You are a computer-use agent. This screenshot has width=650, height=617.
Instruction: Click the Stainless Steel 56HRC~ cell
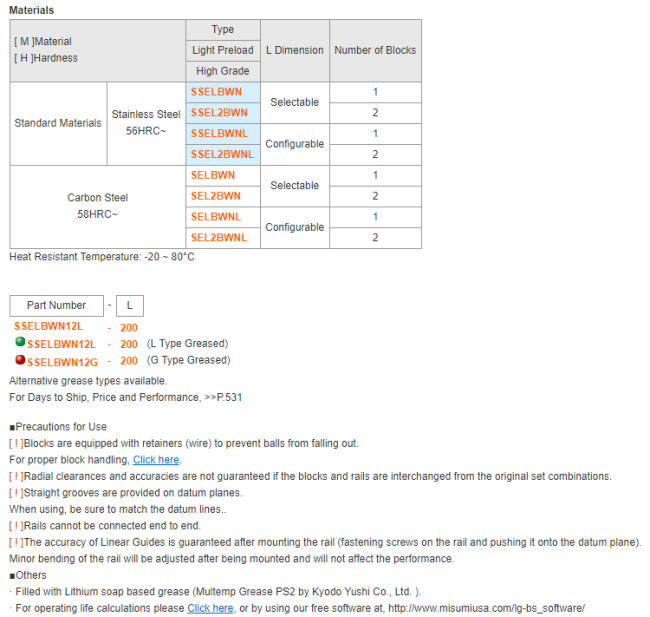point(146,123)
